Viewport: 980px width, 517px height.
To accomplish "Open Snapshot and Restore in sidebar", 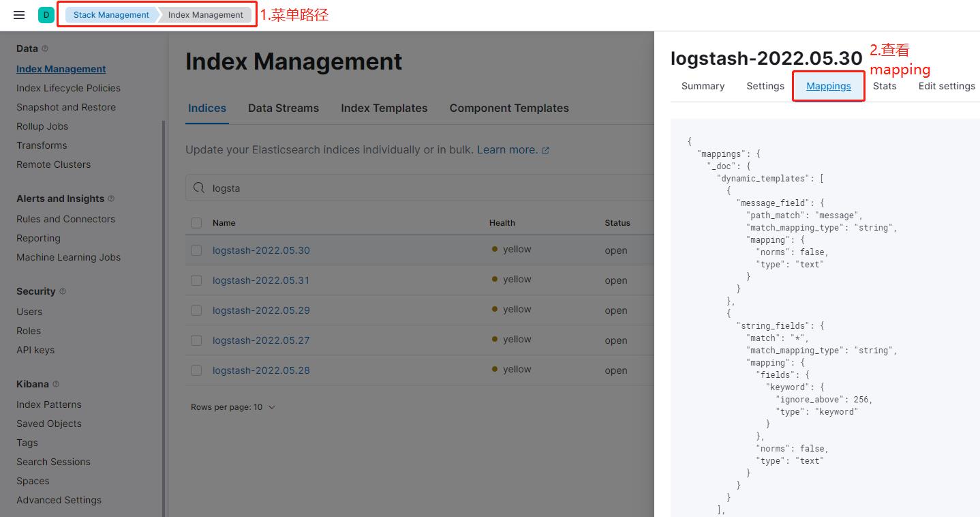I will click(66, 107).
